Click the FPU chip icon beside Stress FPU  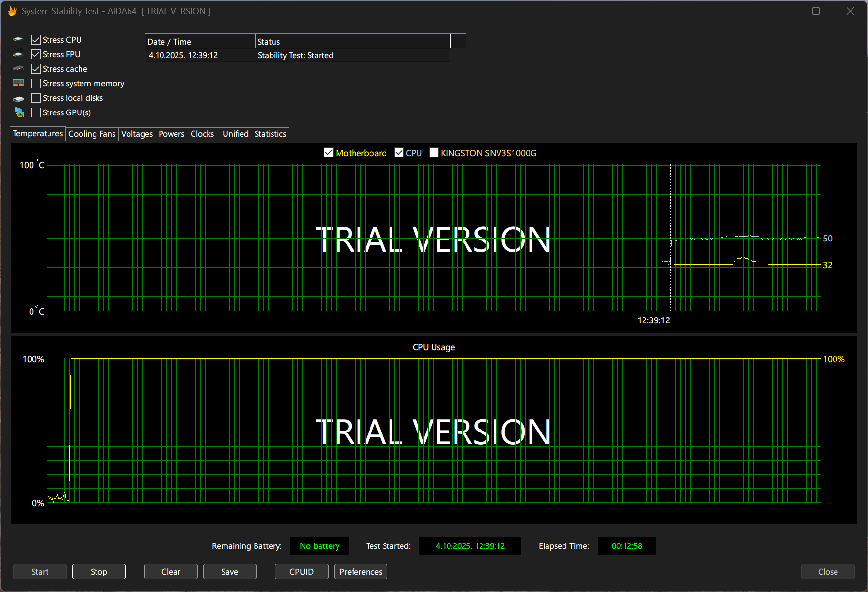click(x=18, y=54)
